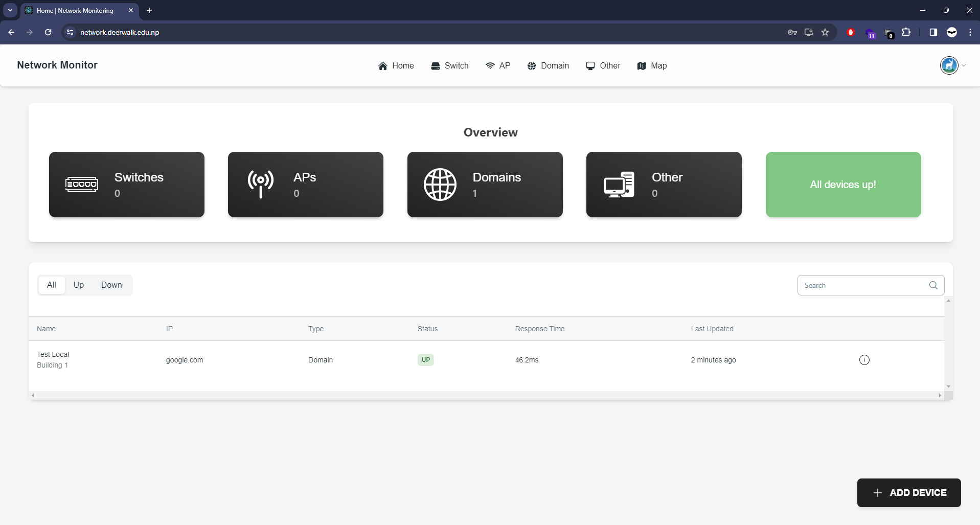
Task: Open the Home navigation icon
Action: click(x=383, y=65)
